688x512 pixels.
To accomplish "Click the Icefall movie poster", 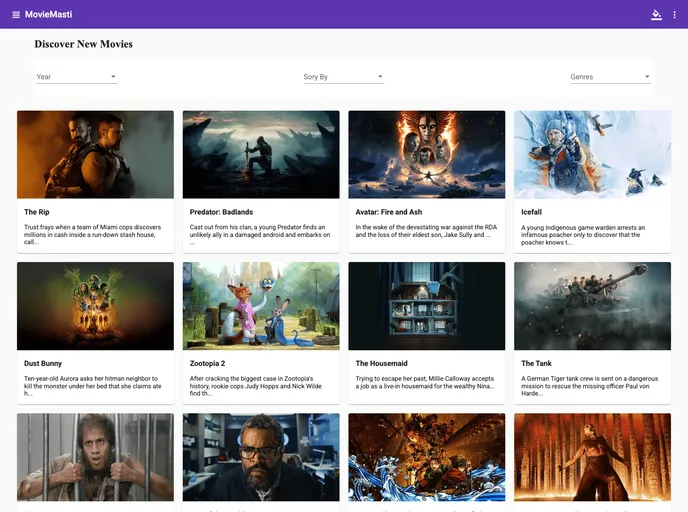I will tap(592, 154).
